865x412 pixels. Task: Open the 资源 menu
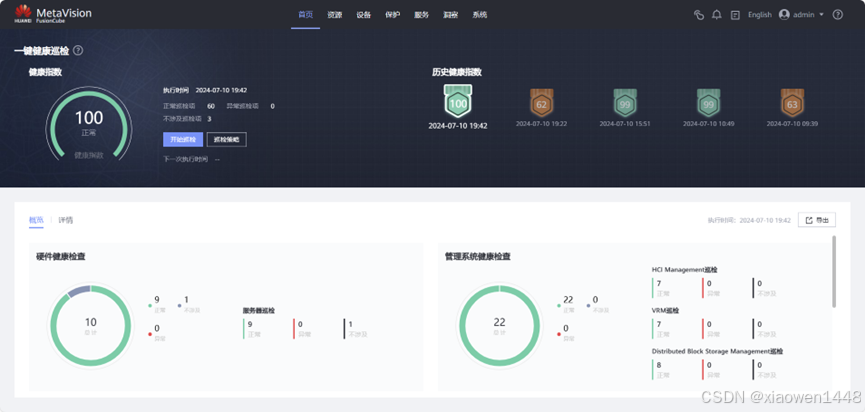coord(334,15)
